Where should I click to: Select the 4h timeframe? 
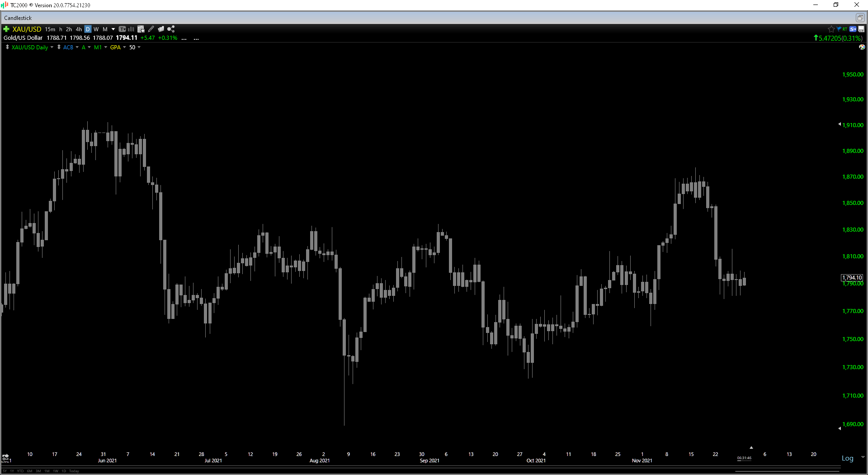[x=79, y=29]
